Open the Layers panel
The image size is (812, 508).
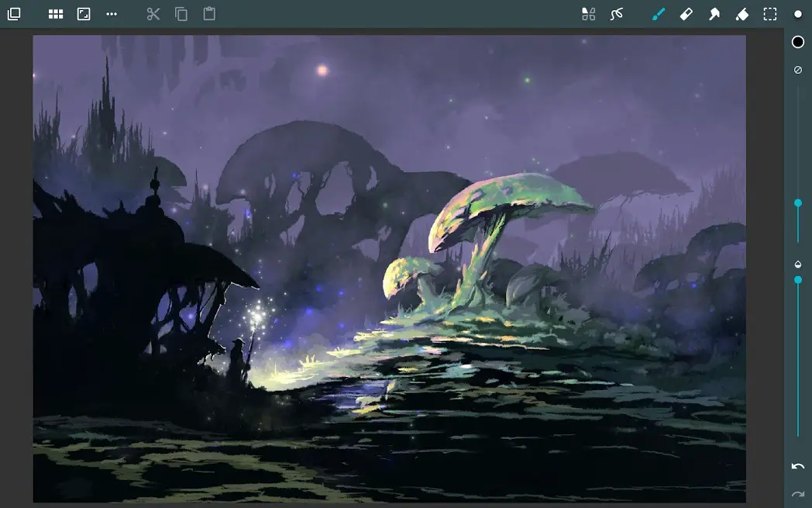(x=13, y=14)
